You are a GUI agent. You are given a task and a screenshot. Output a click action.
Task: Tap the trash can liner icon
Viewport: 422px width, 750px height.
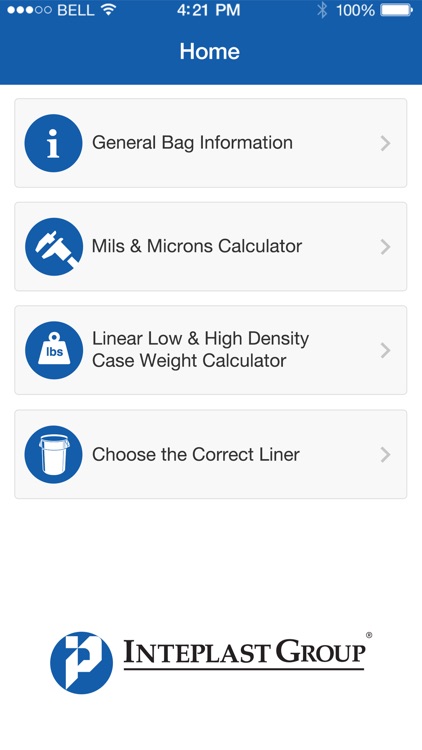click(x=53, y=454)
